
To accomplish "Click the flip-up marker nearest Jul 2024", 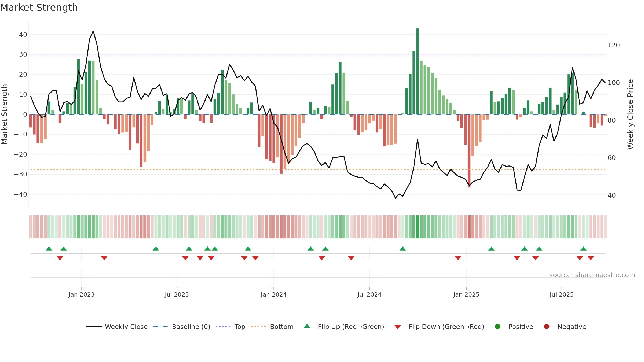I will [403, 249].
